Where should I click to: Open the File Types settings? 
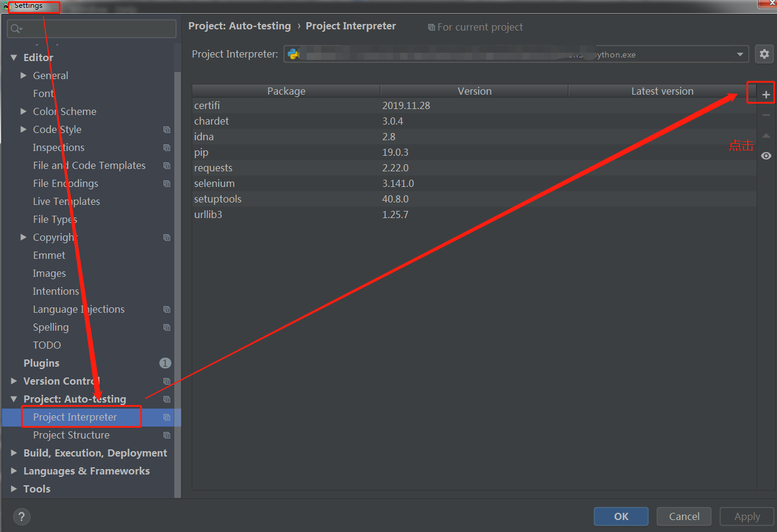click(x=55, y=219)
